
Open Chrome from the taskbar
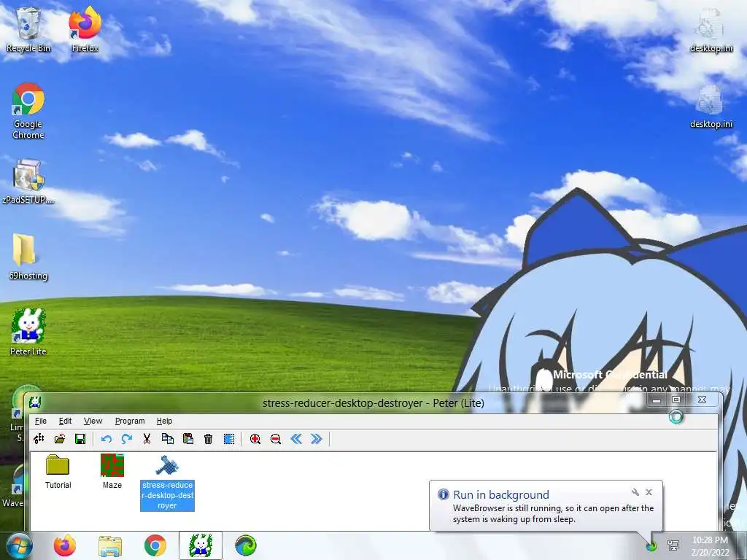coord(155,545)
